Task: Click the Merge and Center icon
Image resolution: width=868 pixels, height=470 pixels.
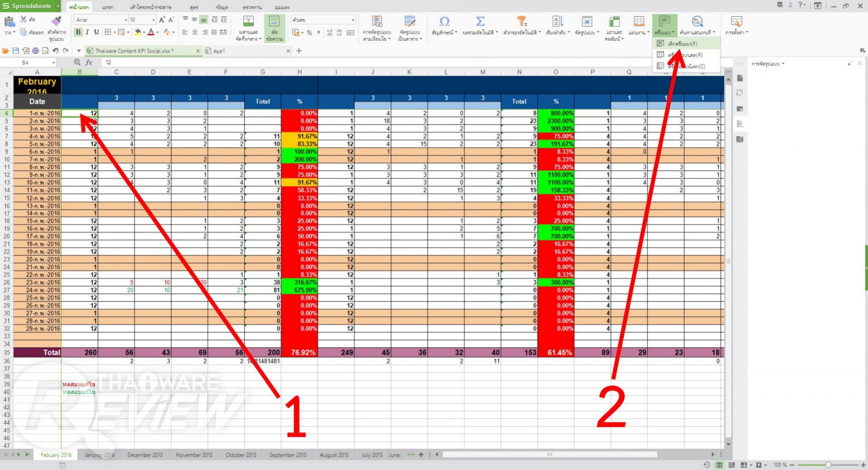Action: click(x=248, y=22)
